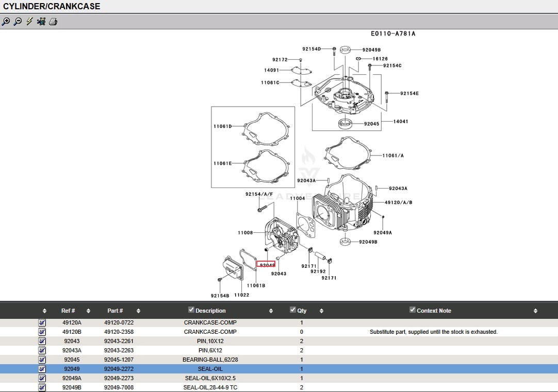The height and width of the screenshot is (392, 558).
Task: Click the Part # column header
Action: point(115,311)
